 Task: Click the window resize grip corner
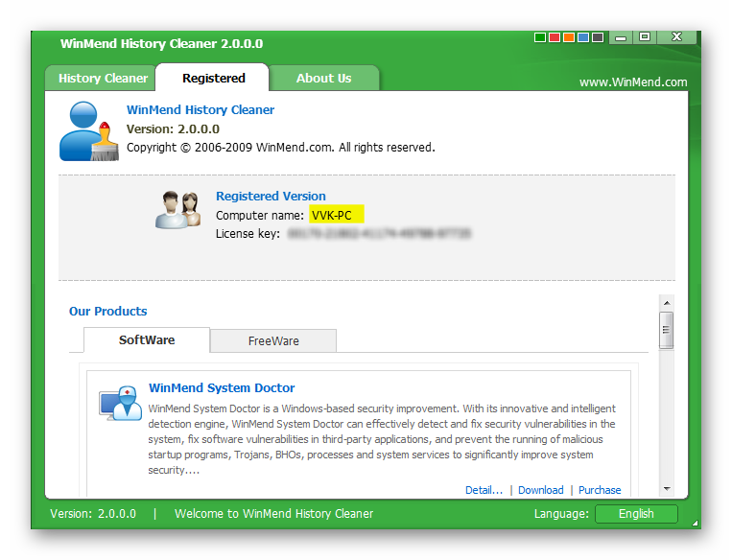coord(696,524)
